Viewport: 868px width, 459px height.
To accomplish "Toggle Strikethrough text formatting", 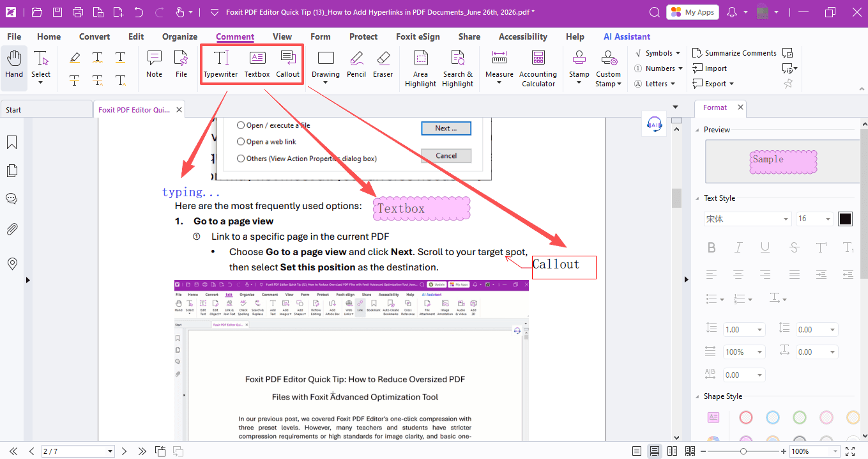I will tap(794, 248).
